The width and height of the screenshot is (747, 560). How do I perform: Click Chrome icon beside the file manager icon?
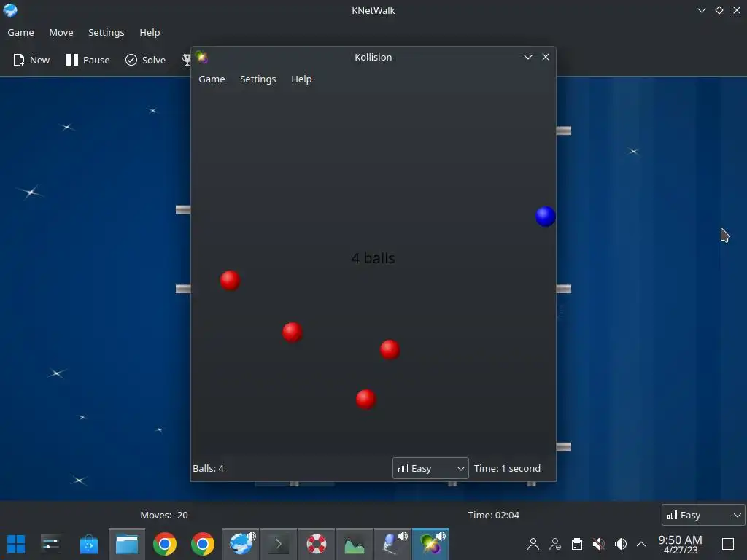click(x=165, y=544)
